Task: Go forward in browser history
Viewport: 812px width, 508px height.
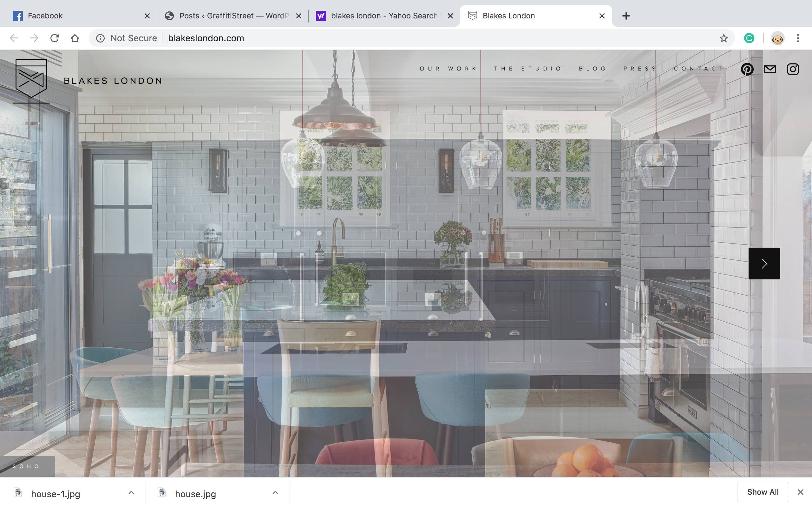Action: [34, 38]
